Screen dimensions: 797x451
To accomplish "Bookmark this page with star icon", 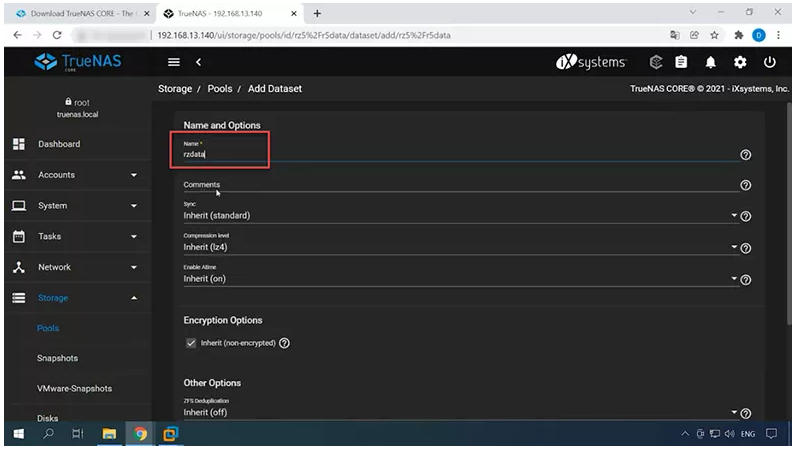I will click(714, 35).
